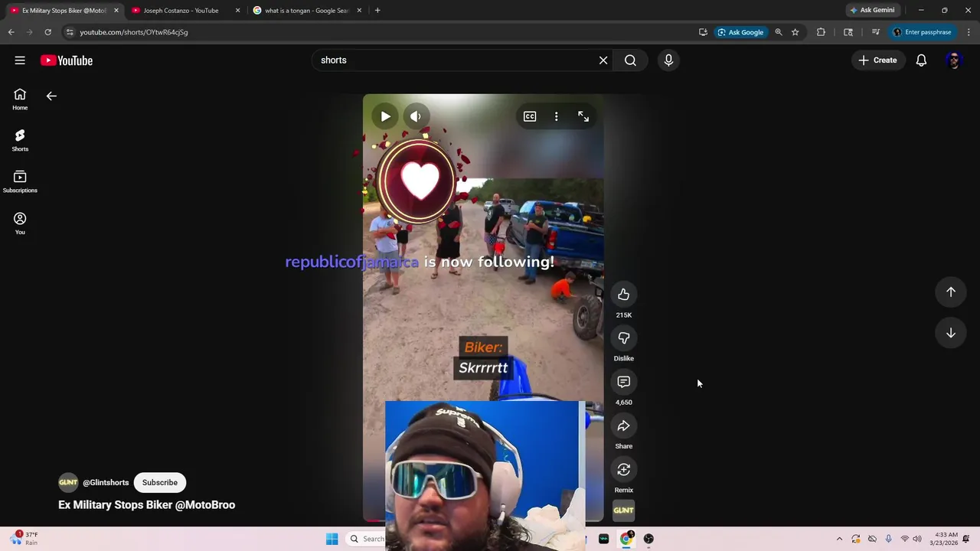
Task: Subscribe to @Glintshorts
Action: click(x=160, y=482)
